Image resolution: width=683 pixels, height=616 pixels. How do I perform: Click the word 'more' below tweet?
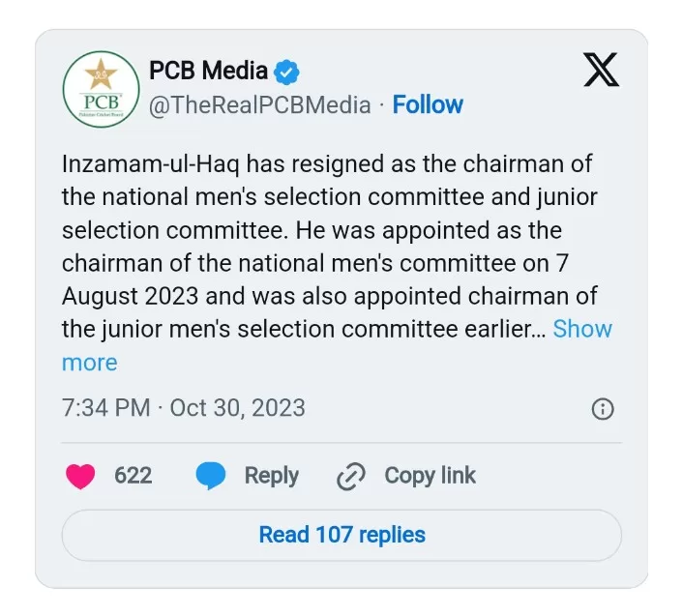click(x=89, y=363)
